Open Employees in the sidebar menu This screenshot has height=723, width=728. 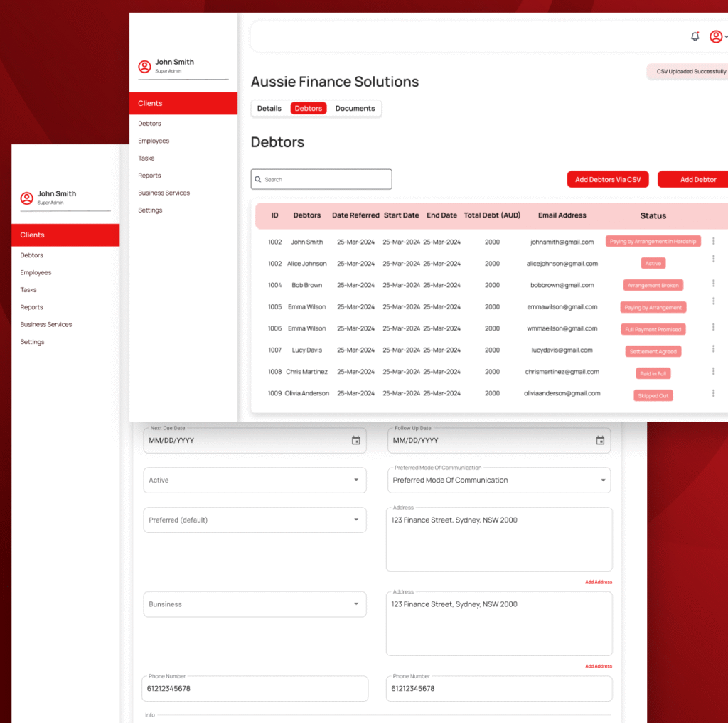154,141
